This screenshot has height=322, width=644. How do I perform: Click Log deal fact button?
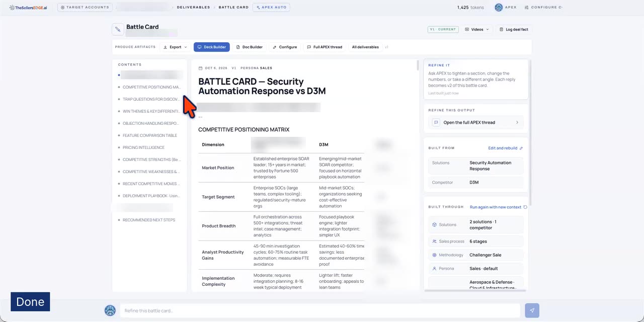click(514, 30)
